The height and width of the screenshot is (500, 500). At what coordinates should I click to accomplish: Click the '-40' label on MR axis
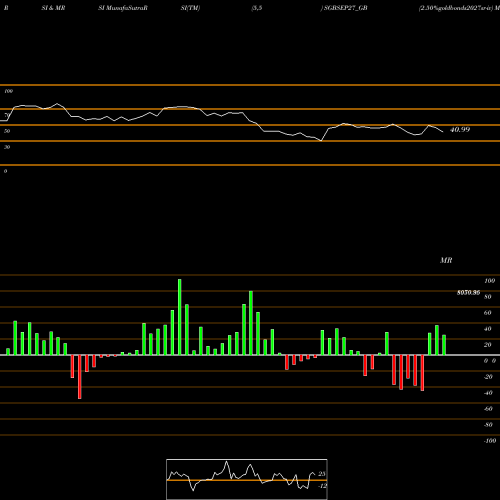pos(488,393)
